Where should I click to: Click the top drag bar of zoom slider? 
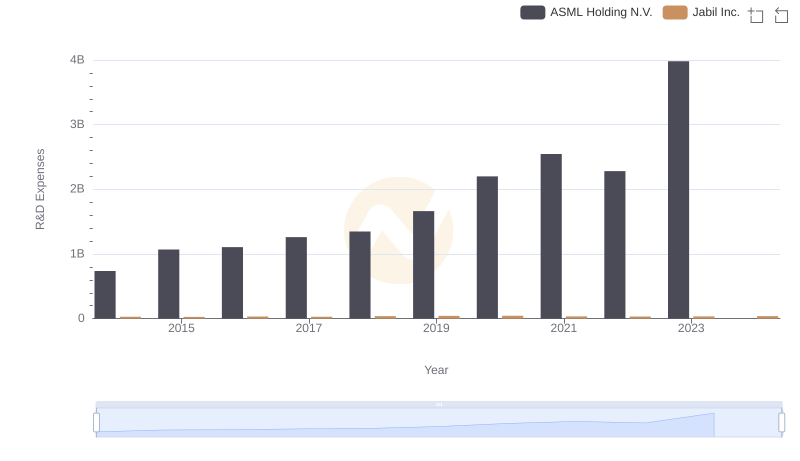point(439,404)
